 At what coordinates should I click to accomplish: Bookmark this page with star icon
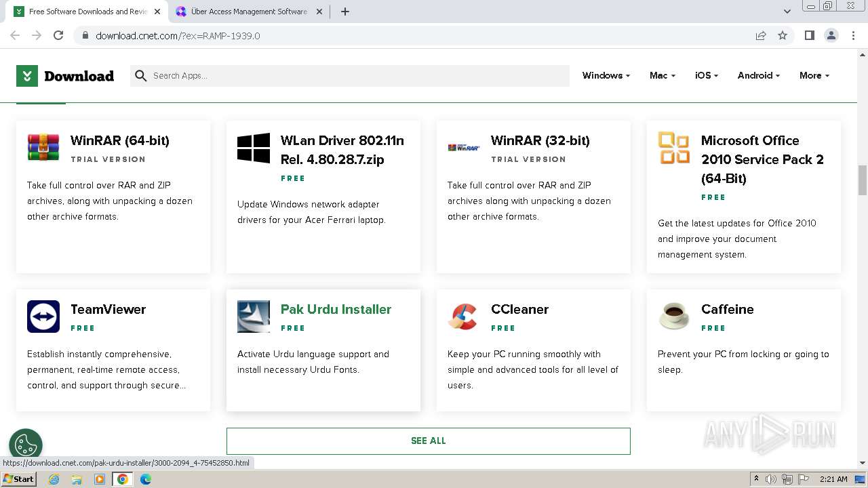point(783,35)
